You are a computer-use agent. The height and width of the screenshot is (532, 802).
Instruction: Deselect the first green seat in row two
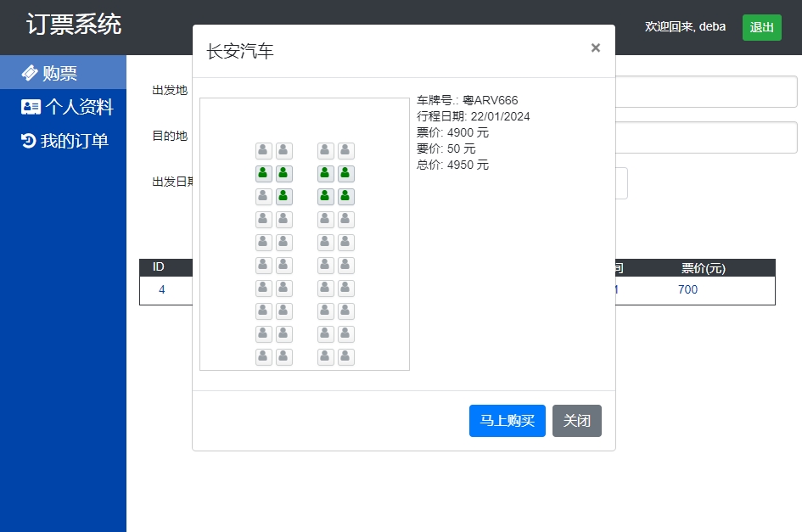pyautogui.click(x=264, y=174)
